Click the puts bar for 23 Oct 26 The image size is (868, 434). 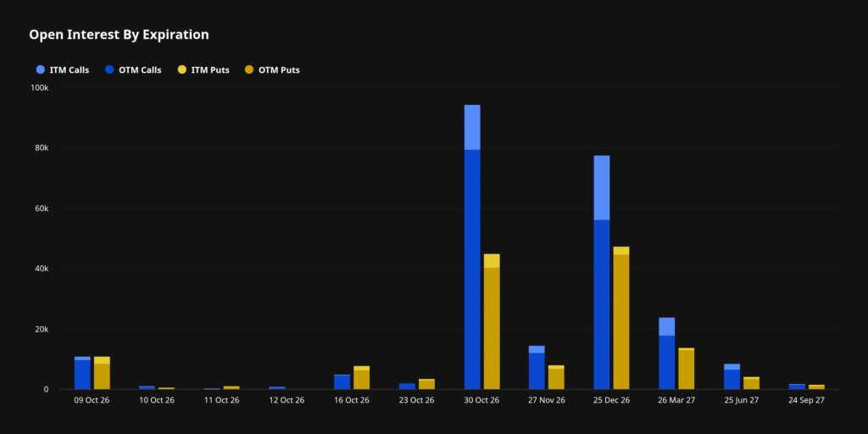pos(427,384)
